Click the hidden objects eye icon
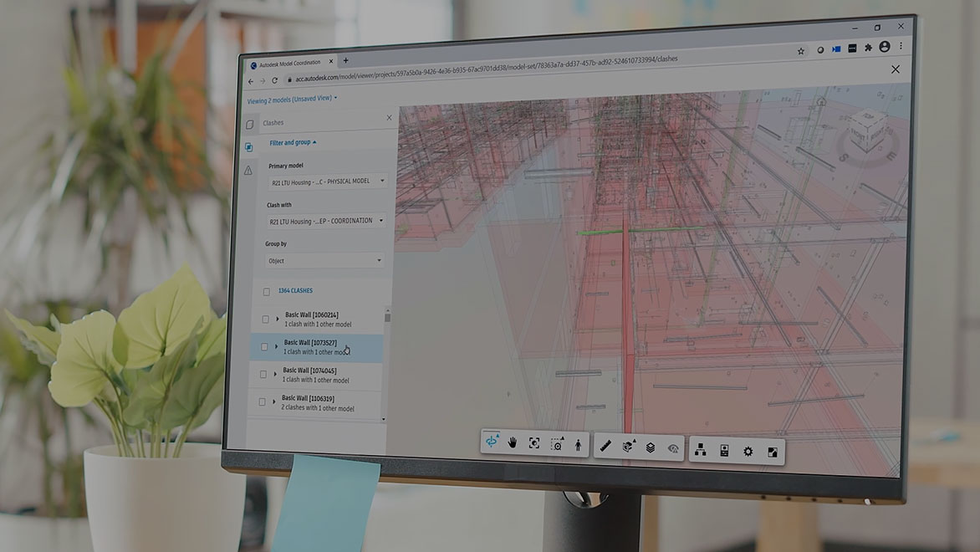The width and height of the screenshot is (980, 552). 673,448
